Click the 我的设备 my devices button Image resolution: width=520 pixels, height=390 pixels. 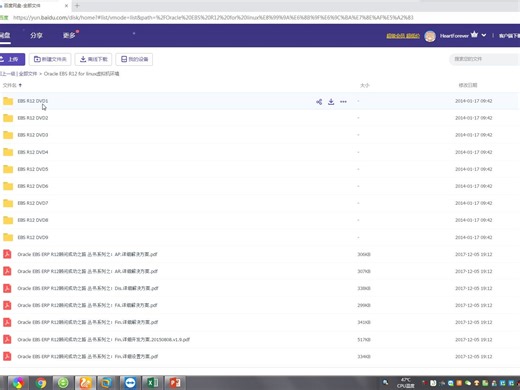point(134,59)
